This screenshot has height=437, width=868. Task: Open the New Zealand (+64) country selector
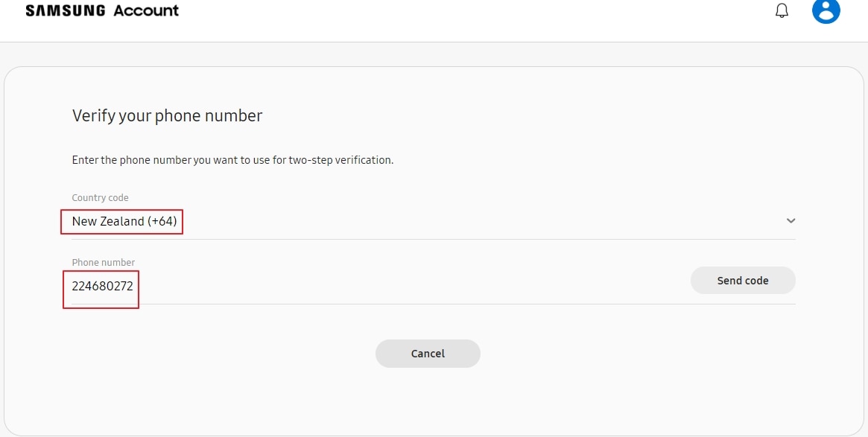[434, 221]
